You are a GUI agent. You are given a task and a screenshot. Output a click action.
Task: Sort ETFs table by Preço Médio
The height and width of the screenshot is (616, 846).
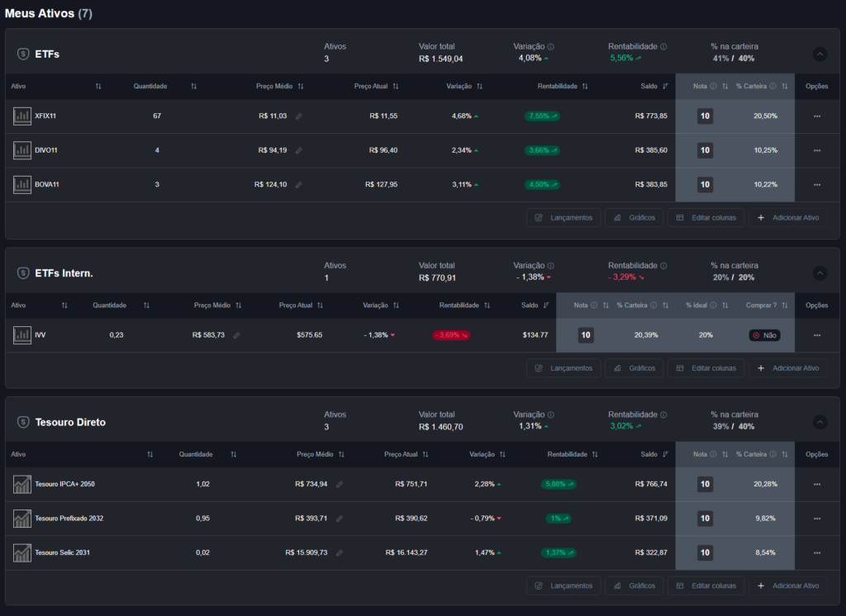click(x=301, y=87)
